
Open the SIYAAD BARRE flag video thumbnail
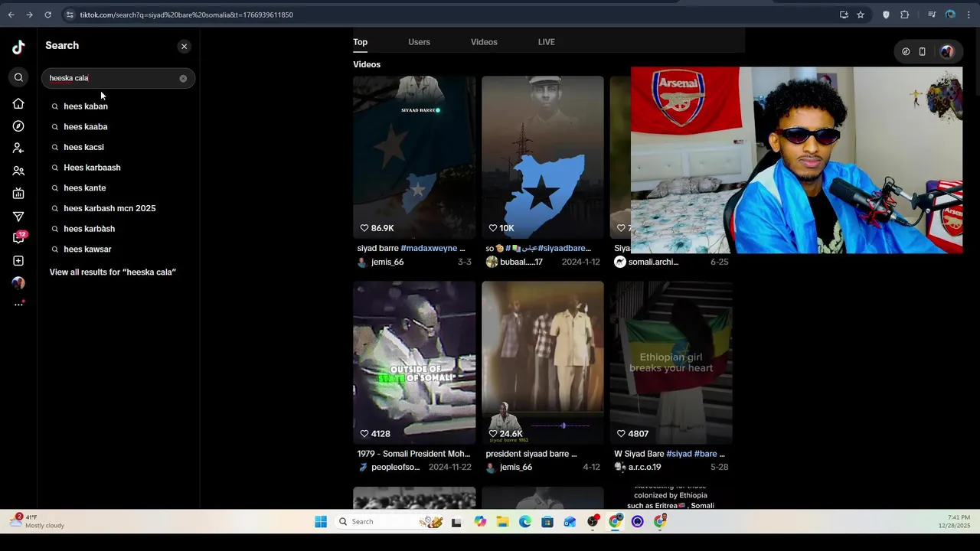click(414, 156)
